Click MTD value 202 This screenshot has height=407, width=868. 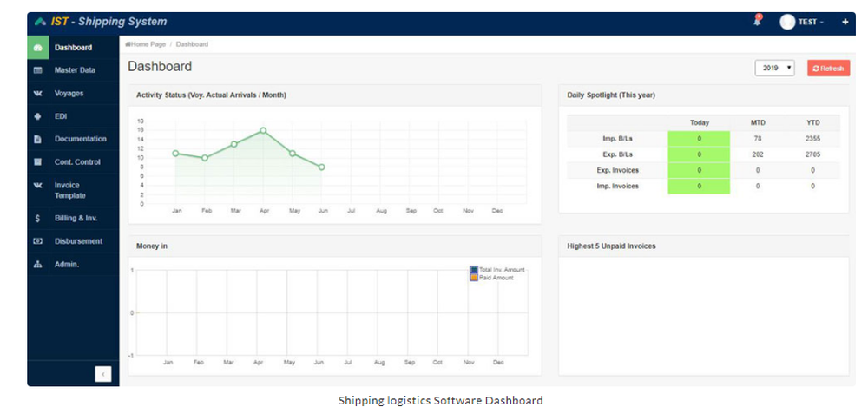(x=757, y=154)
